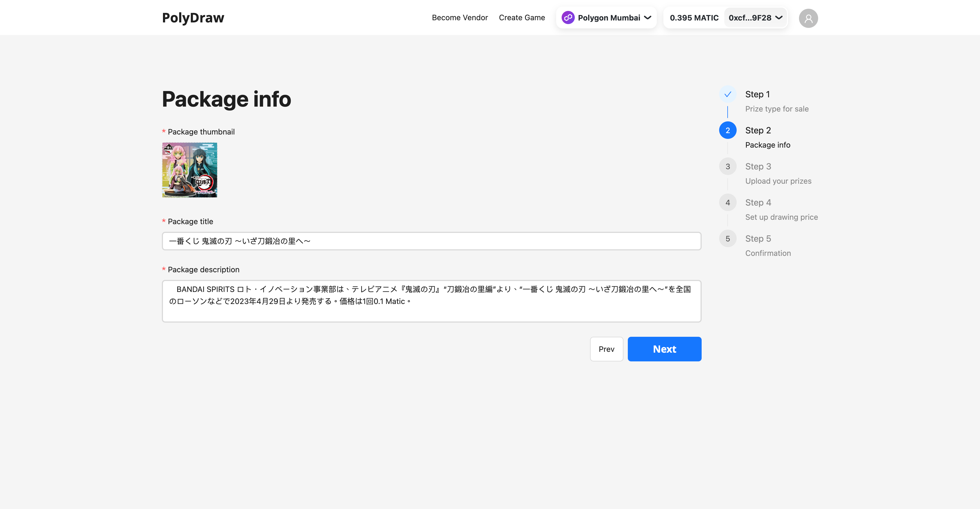The image size is (980, 509).
Task: Select the Step 2 circle indicator
Action: point(728,130)
